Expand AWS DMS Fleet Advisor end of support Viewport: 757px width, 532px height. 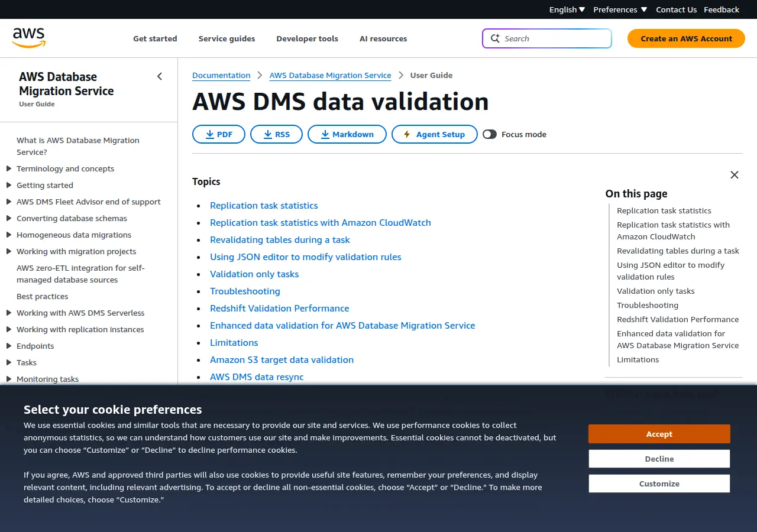(x=9, y=202)
